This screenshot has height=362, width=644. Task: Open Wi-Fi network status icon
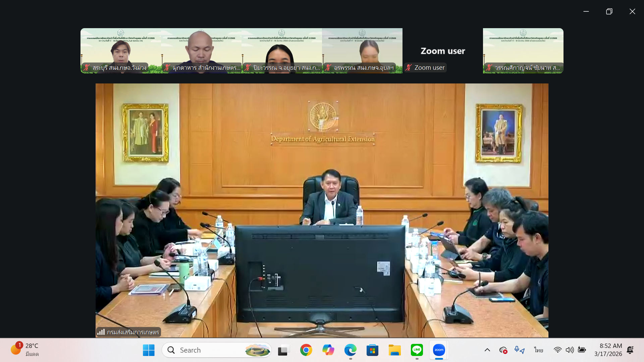(557, 350)
